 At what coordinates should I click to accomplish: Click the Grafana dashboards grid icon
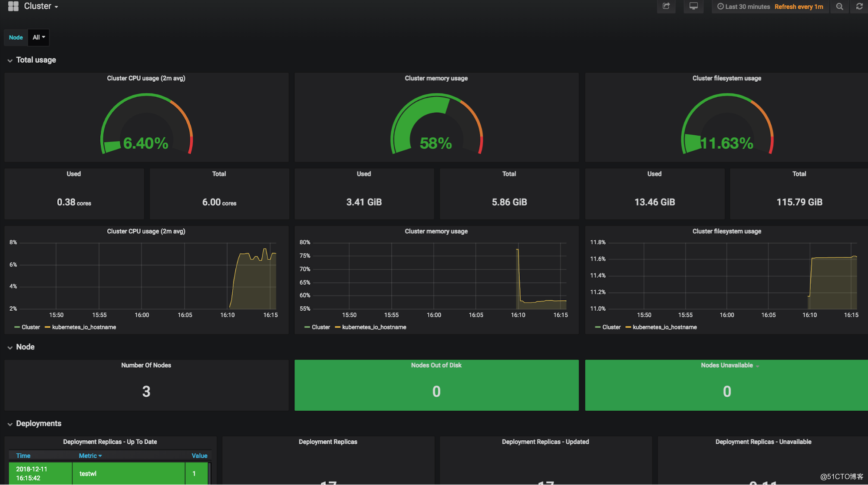coord(13,6)
